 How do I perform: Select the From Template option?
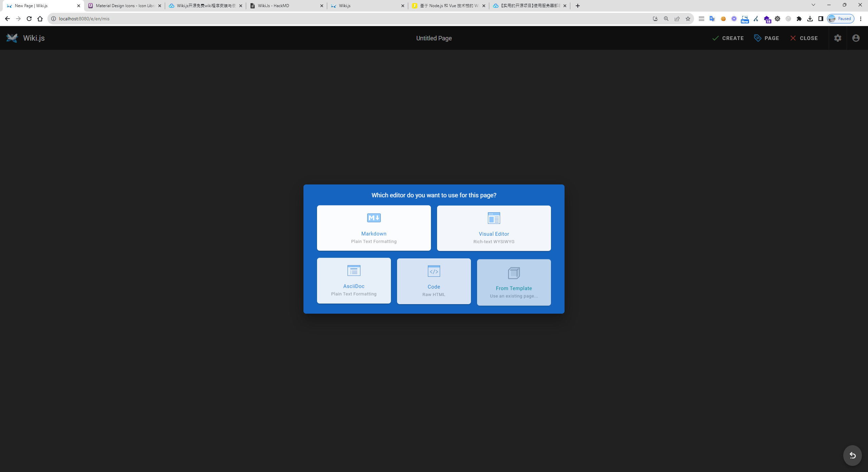tap(514, 282)
